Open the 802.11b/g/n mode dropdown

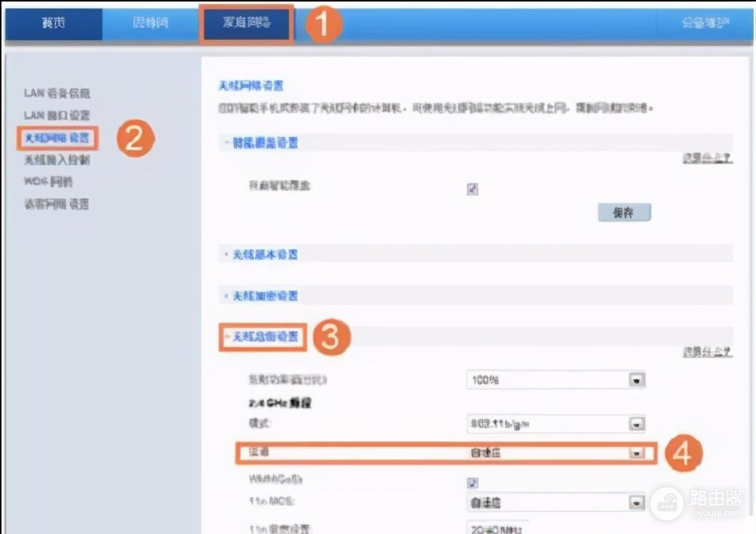[x=636, y=424]
